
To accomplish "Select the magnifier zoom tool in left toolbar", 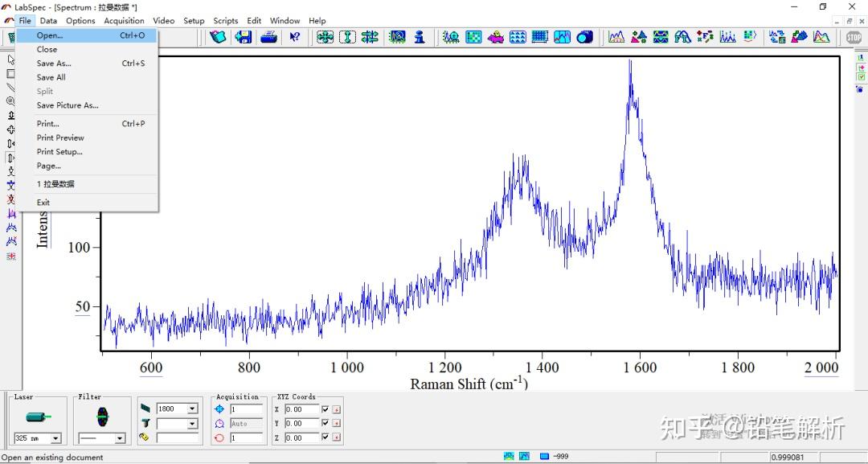I will [11, 101].
